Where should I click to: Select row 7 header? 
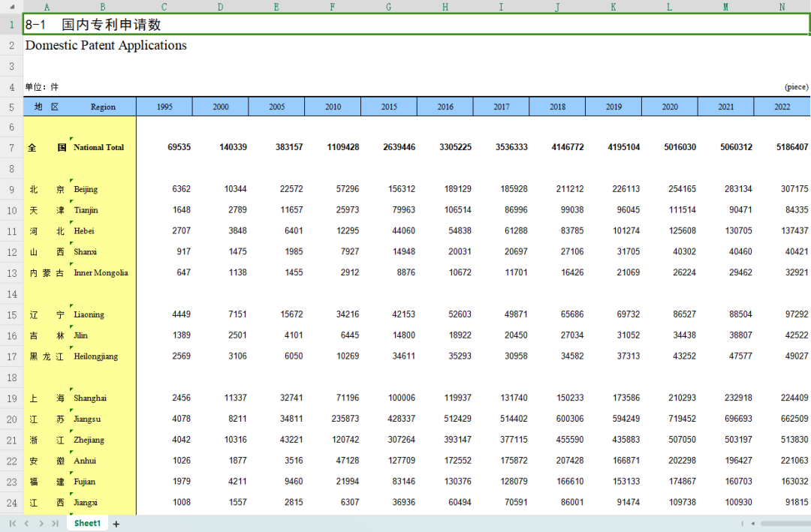pos(11,148)
